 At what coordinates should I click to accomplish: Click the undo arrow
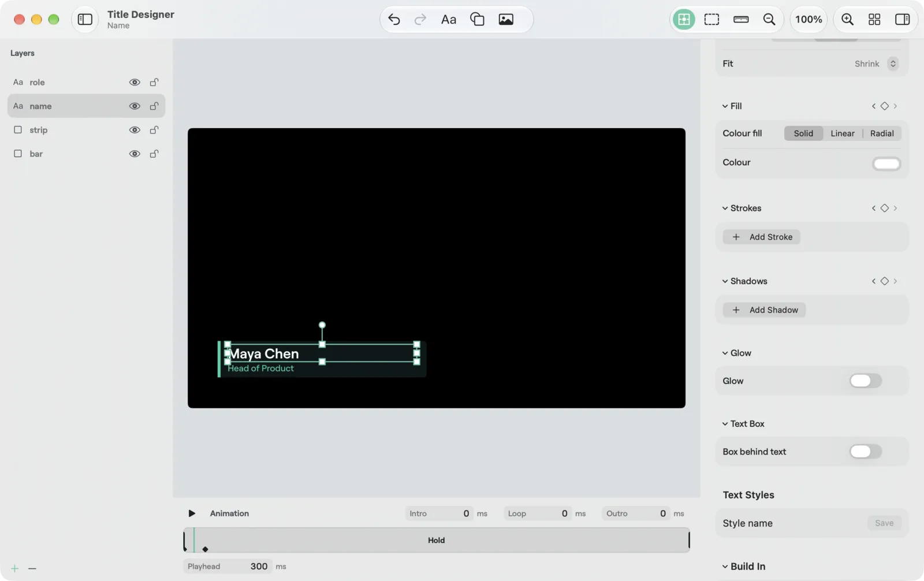point(394,19)
